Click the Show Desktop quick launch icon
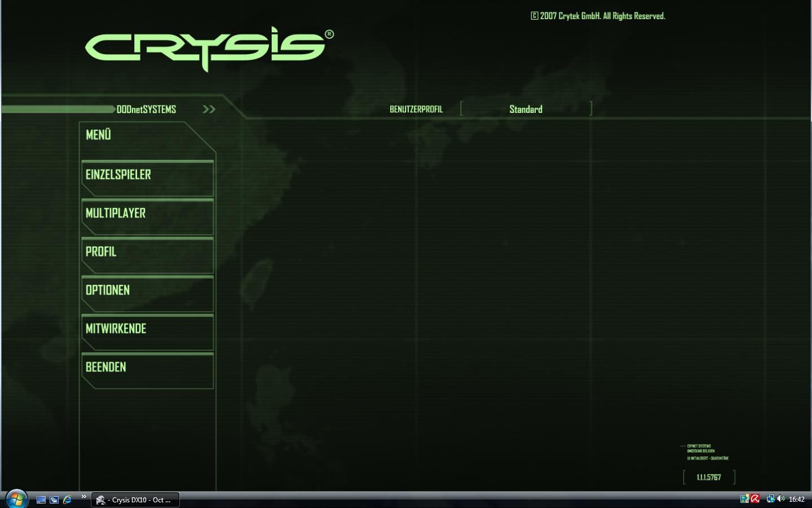This screenshot has width=812, height=508. tap(41, 500)
